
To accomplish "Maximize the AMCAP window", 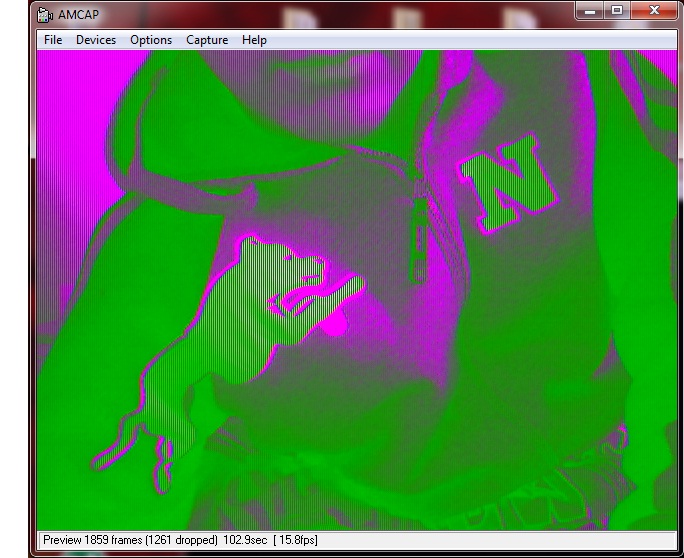I will pyautogui.click(x=617, y=10).
